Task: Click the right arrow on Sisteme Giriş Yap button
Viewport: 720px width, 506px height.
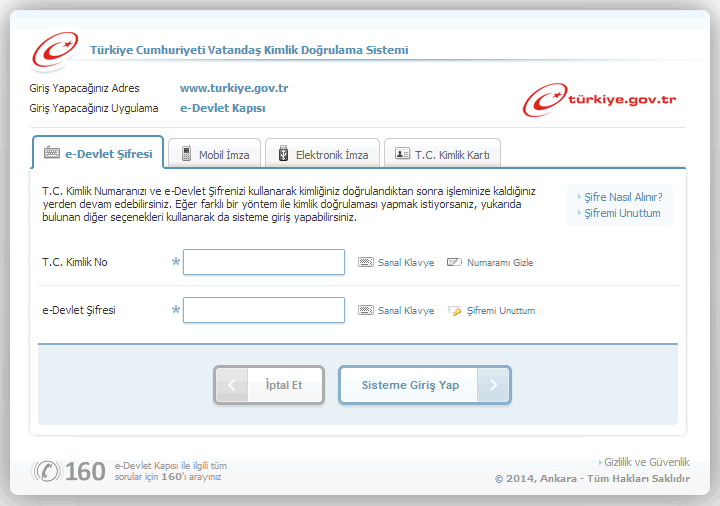Action: tap(493, 385)
